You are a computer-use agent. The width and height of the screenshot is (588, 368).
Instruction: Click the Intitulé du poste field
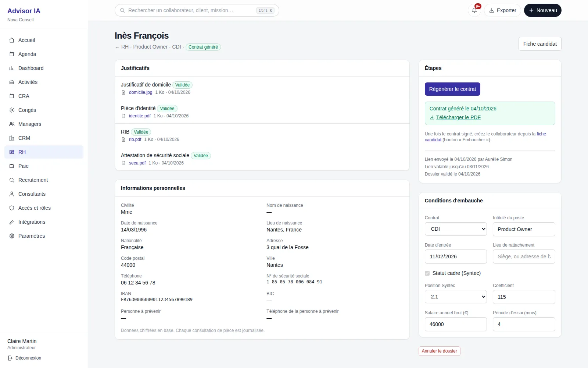point(524,229)
